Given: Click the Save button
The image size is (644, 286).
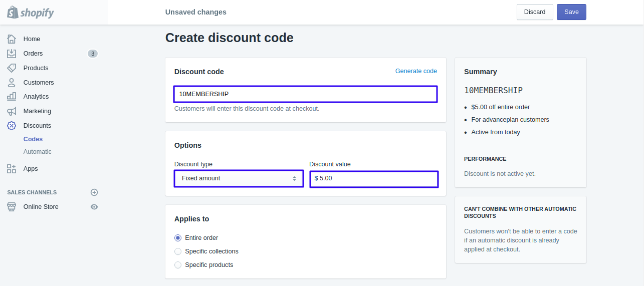Looking at the screenshot, I should tap(571, 12).
